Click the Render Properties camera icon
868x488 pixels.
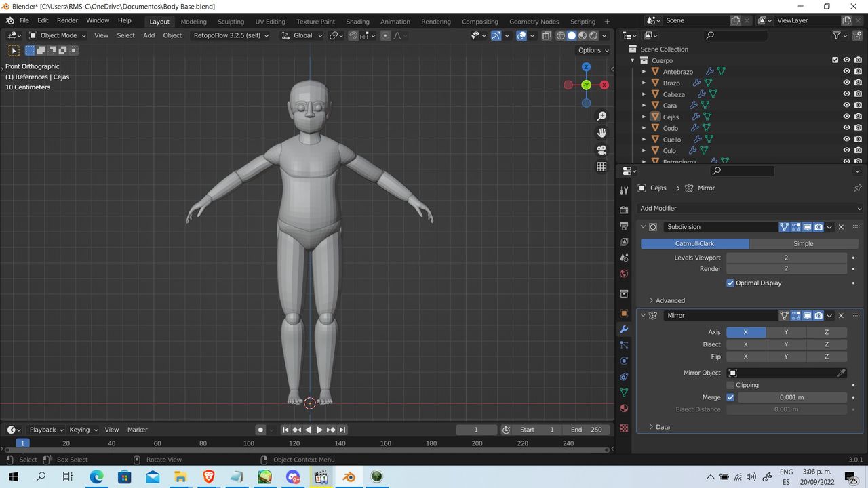tap(623, 209)
